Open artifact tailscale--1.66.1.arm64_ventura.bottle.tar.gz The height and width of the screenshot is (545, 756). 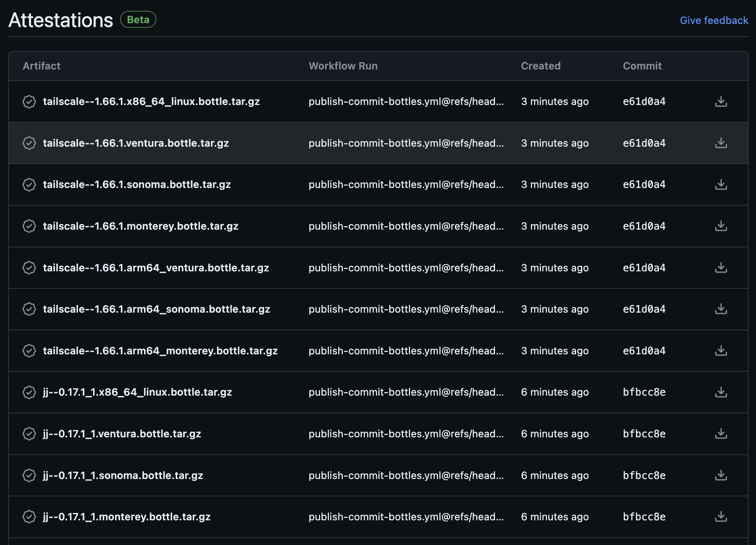[x=156, y=268]
